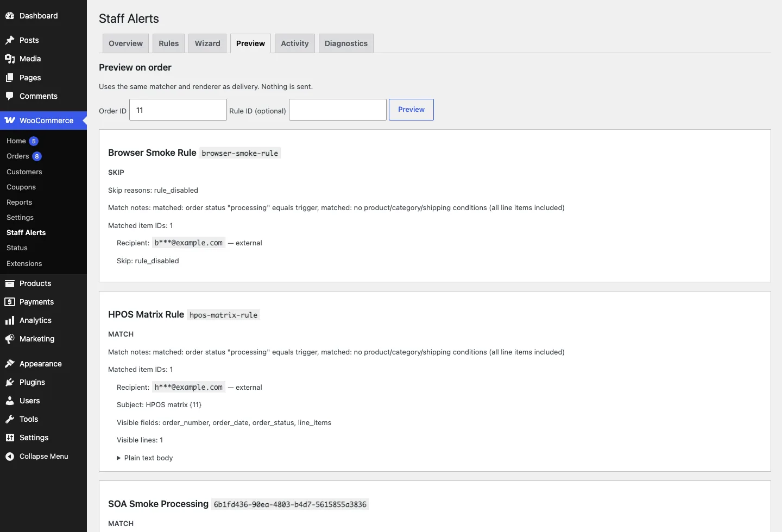Screen dimensions: 782x532
Task: Select the active Preview tab
Action: coord(250,43)
